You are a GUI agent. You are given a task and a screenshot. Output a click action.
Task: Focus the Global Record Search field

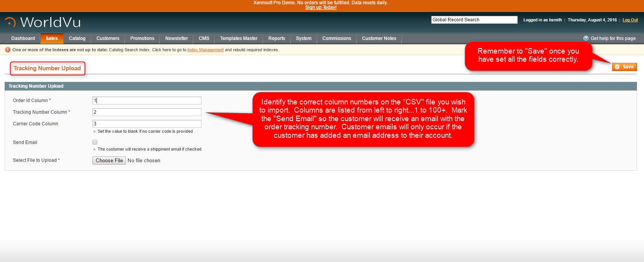(474, 20)
